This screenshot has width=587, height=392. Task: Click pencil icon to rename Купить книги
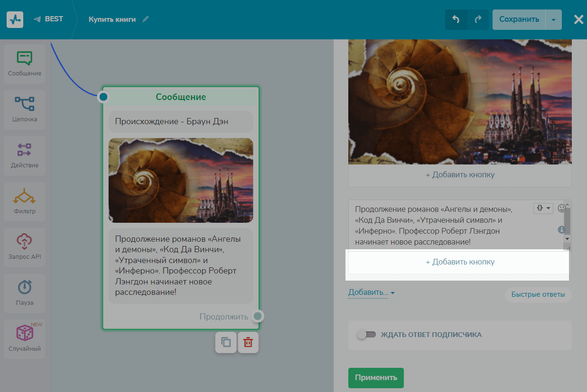tap(145, 19)
